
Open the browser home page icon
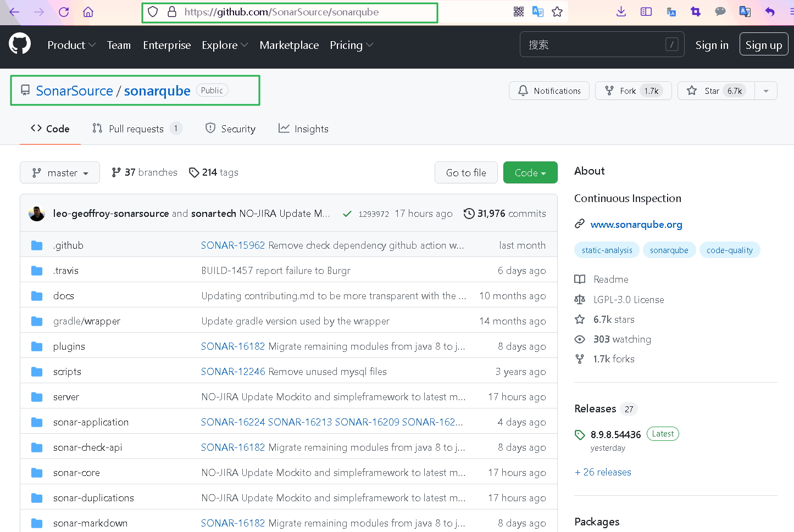(88, 12)
